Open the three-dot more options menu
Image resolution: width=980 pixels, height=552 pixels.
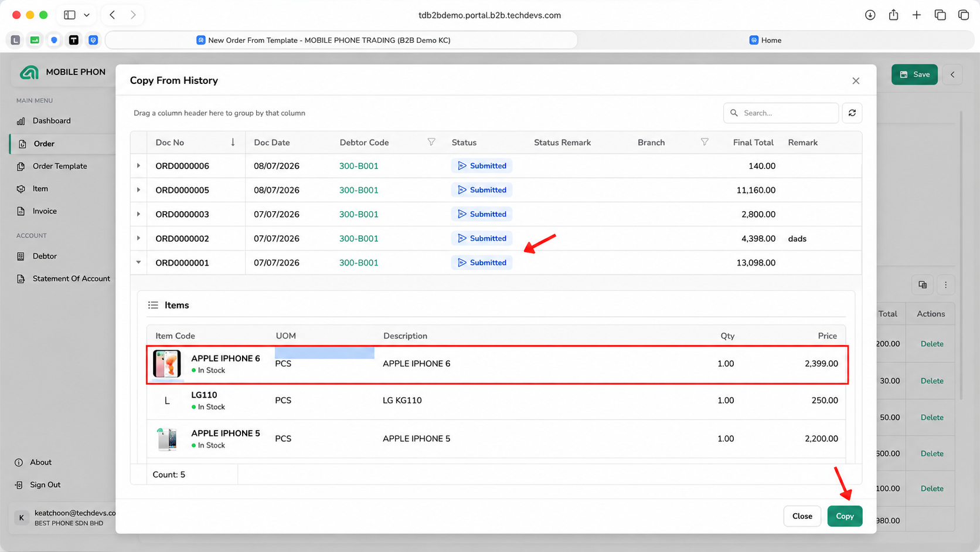(945, 285)
